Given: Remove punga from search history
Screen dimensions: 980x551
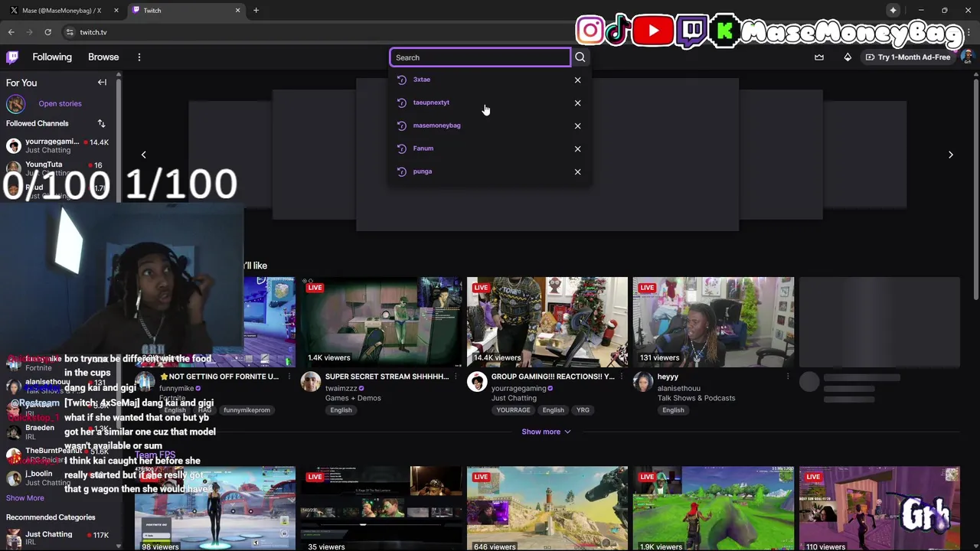Looking at the screenshot, I should click(577, 171).
